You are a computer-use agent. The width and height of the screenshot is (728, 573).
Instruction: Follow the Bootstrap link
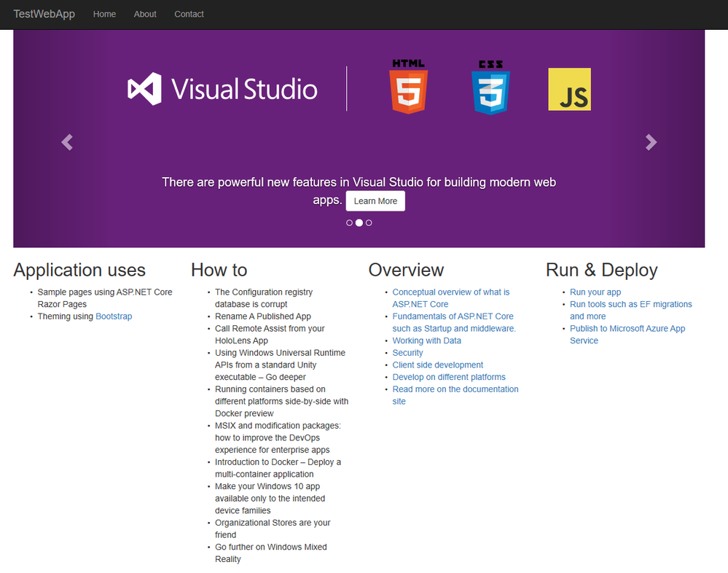[114, 316]
